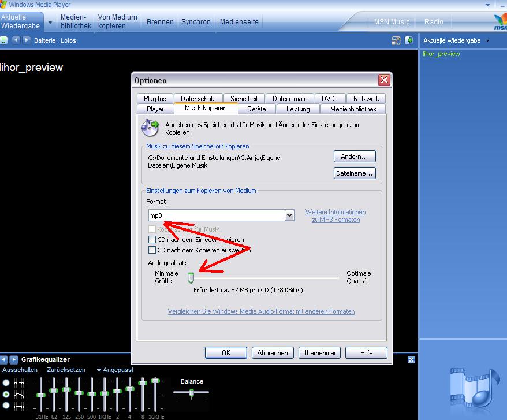Click the MSN butterfly logo
Viewport: 507px width, 420px height.
coord(501,22)
